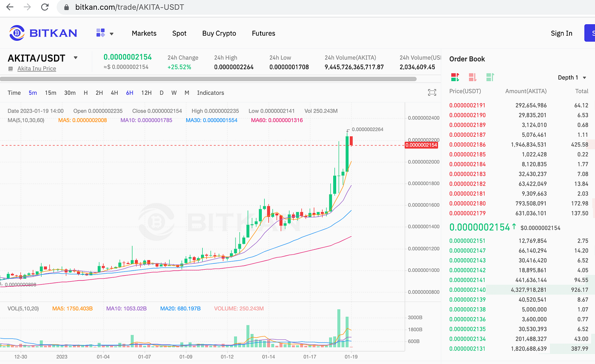Open the Spot menu
This screenshot has height=364, width=595.
pyautogui.click(x=179, y=33)
